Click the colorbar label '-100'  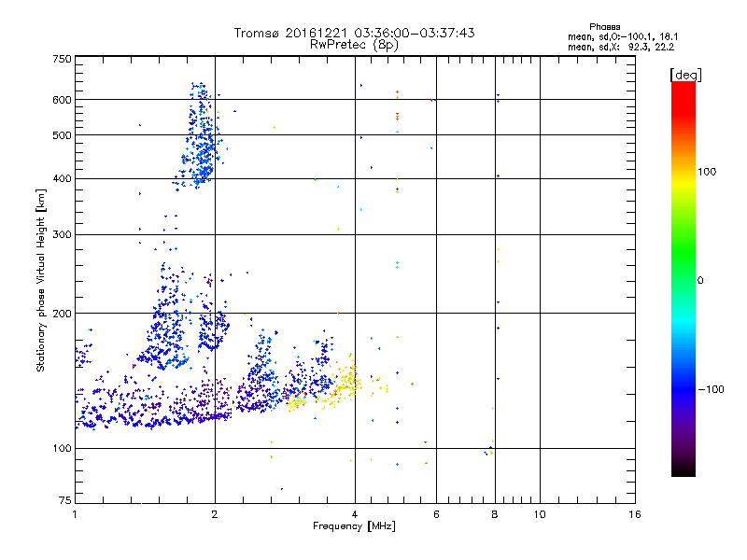(711, 389)
